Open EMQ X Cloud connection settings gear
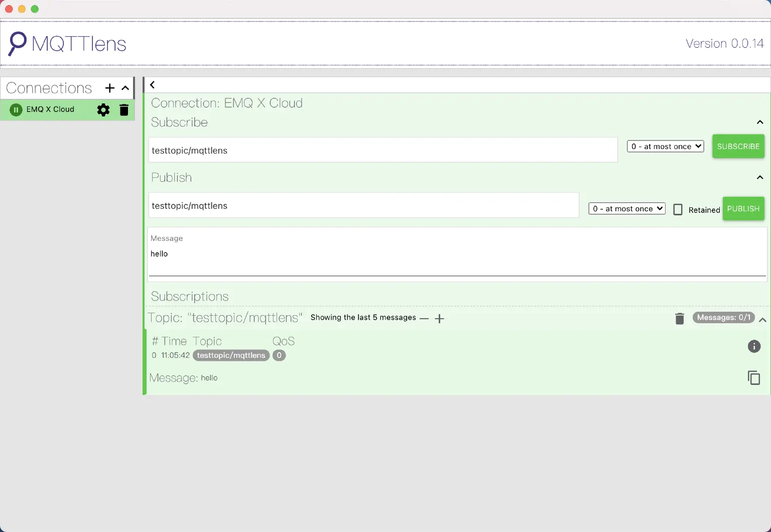 [x=103, y=110]
